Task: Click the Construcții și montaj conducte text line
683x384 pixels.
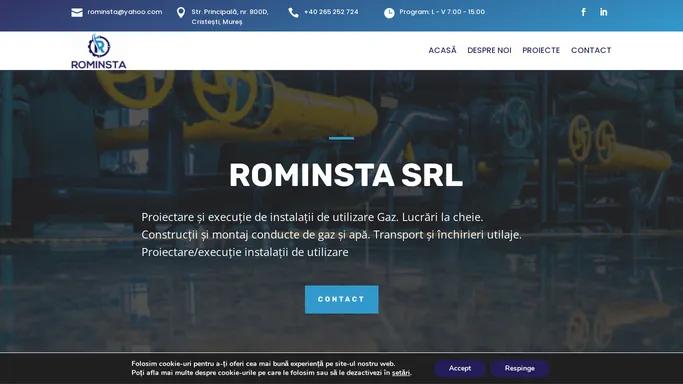Action: click(x=331, y=234)
